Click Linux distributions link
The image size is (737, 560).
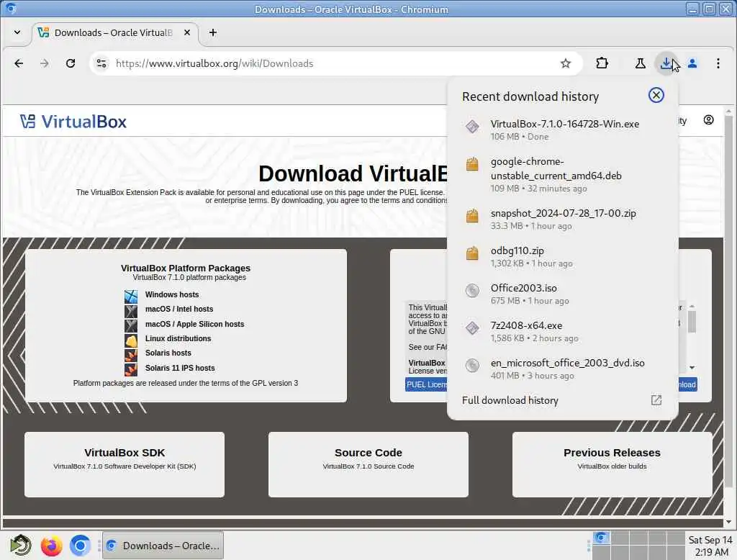tap(178, 338)
